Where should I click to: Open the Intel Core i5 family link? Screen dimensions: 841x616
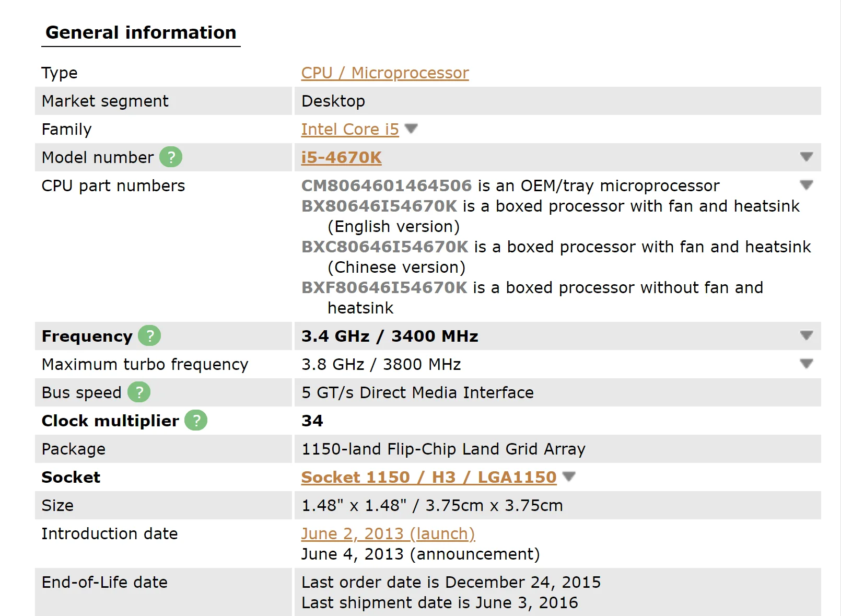pyautogui.click(x=349, y=130)
